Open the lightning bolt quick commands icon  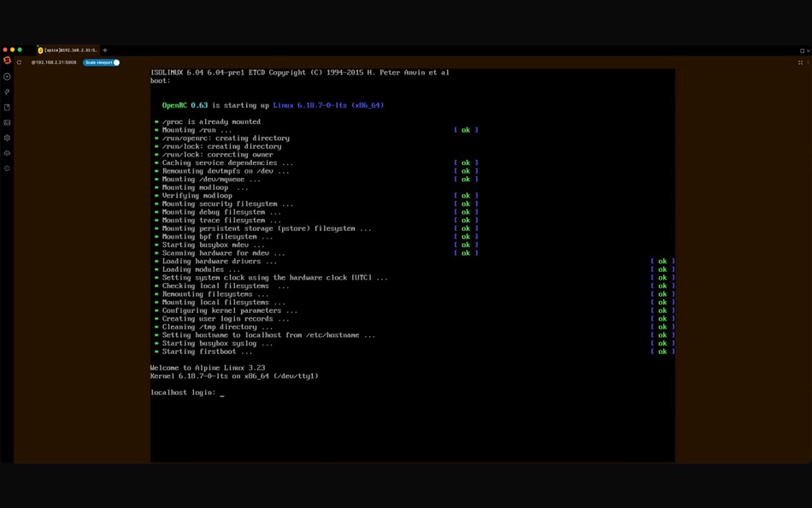[7, 92]
